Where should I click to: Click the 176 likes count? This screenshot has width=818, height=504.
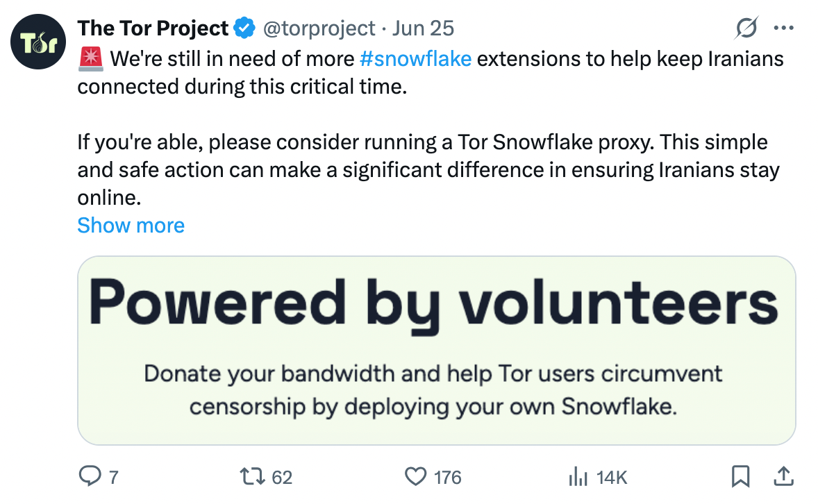click(x=448, y=478)
